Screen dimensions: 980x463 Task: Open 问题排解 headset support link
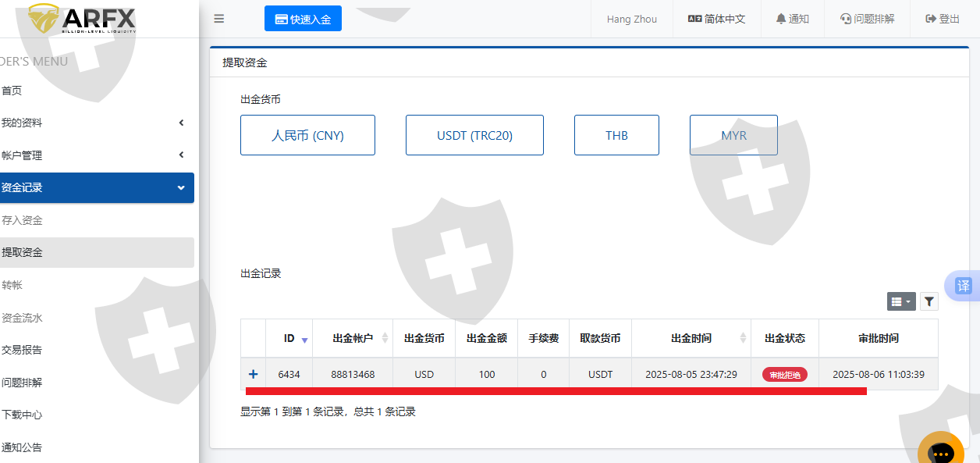click(867, 19)
